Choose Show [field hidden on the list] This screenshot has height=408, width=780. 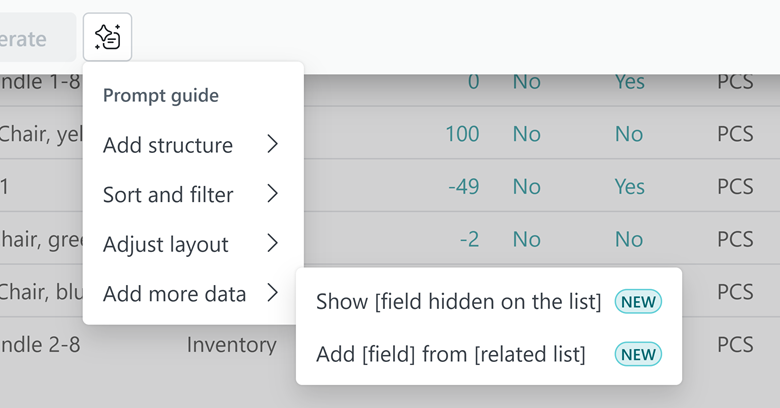point(458,302)
